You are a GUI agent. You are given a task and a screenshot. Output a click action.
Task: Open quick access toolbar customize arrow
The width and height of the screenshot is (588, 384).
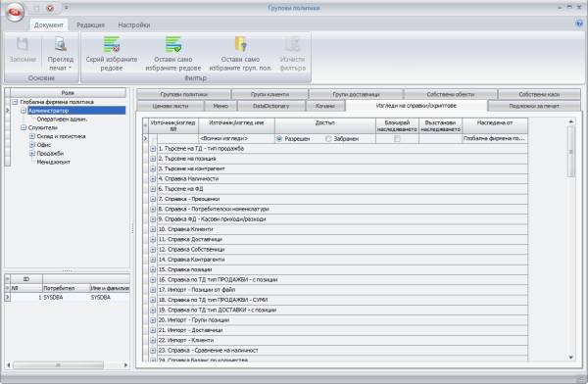[x=66, y=8]
